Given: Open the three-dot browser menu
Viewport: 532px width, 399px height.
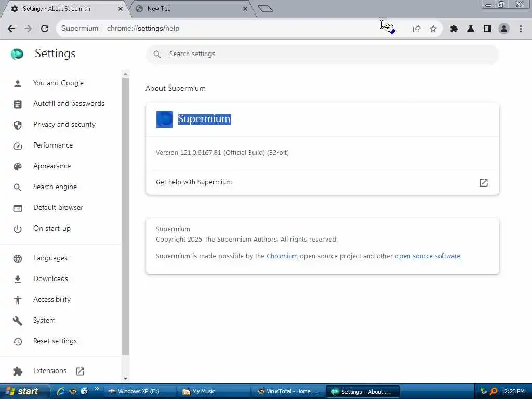Looking at the screenshot, I should coord(521,29).
